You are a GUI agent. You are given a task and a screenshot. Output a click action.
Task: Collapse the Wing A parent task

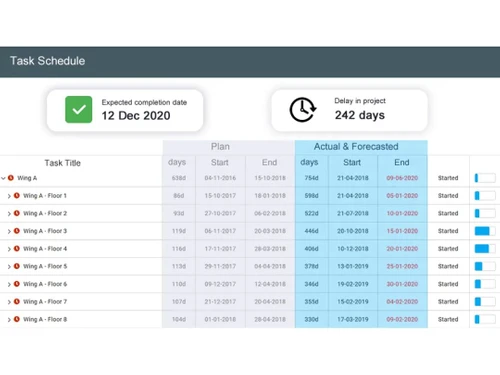coord(3,178)
